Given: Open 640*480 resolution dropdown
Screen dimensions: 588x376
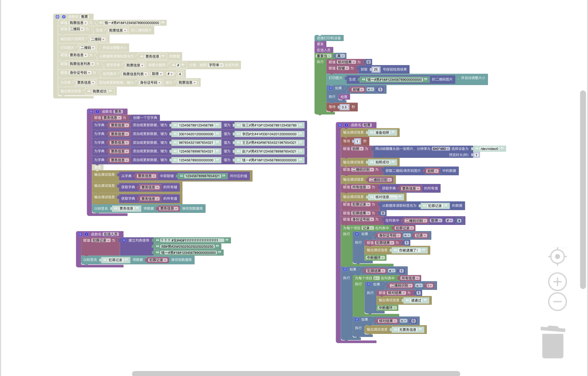Looking at the screenshot, I should [x=441, y=149].
